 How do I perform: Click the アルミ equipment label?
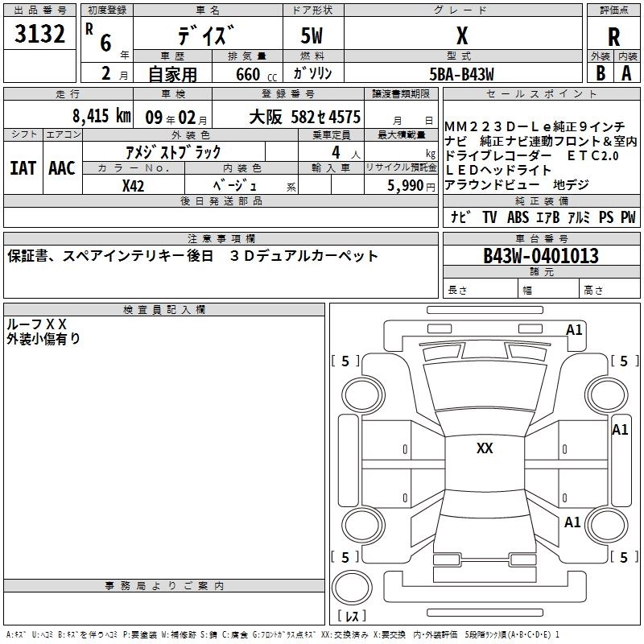point(579,217)
